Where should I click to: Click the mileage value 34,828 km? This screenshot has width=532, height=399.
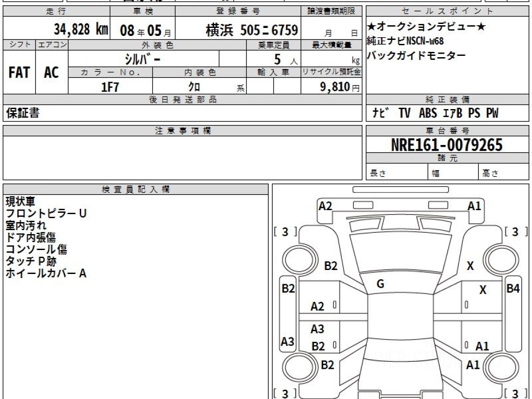tap(81, 30)
